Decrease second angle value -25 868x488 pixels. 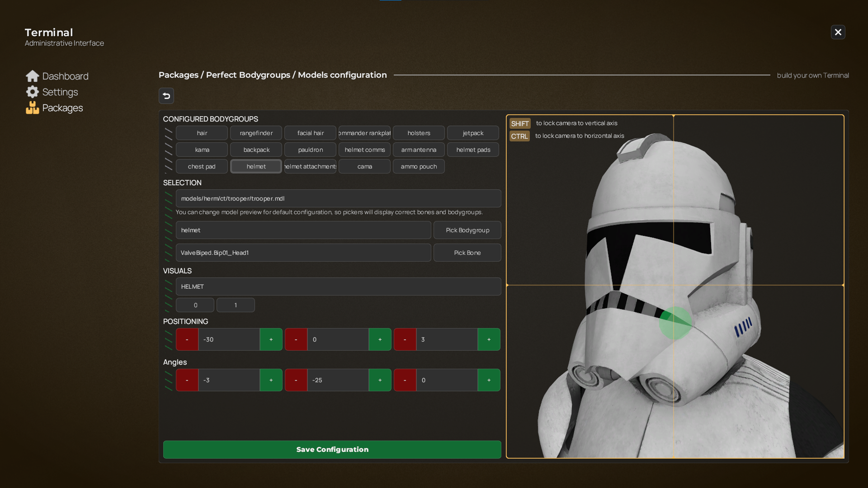point(296,380)
